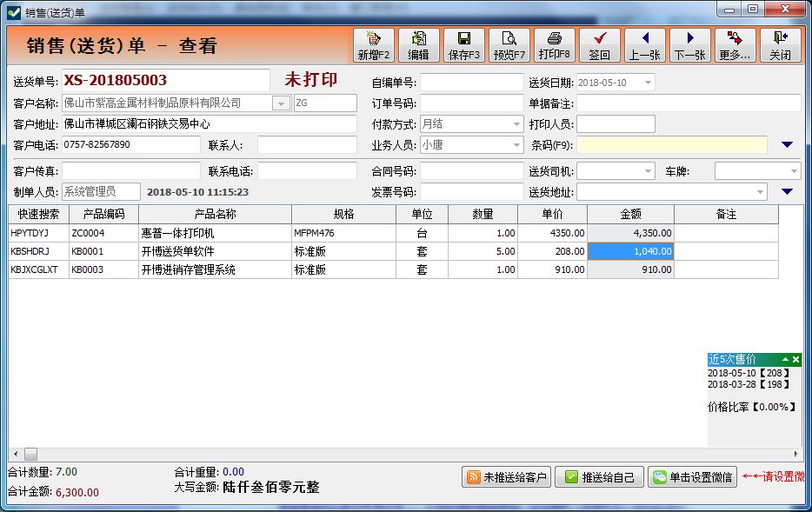Click the 快速搜索 column header
Image resolution: width=812 pixels, height=512 pixels.
pyautogui.click(x=39, y=215)
